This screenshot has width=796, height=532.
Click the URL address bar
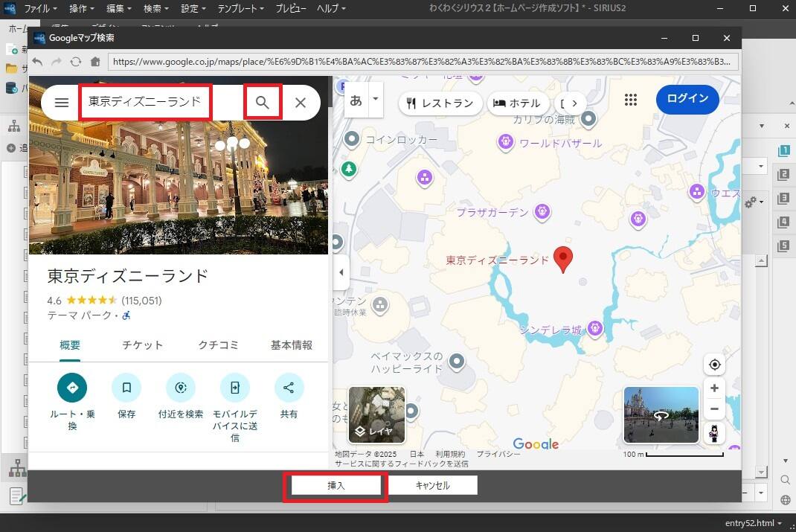(423, 62)
